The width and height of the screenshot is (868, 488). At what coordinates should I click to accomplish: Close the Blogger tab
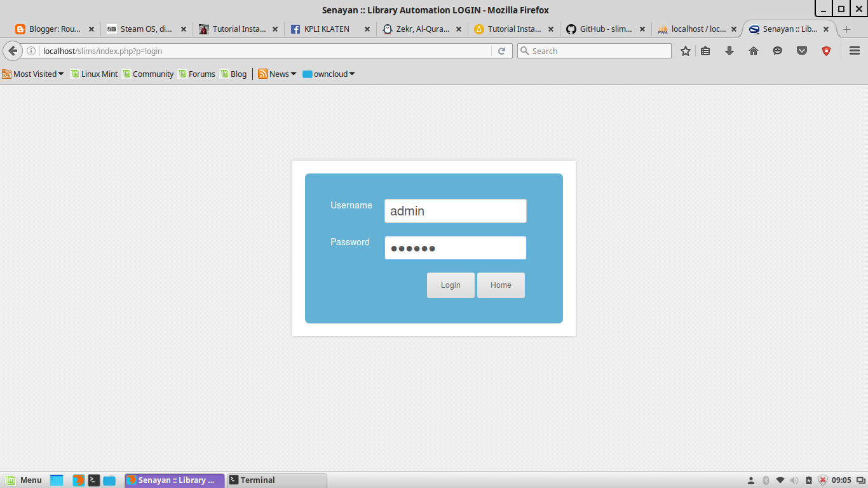(92, 29)
